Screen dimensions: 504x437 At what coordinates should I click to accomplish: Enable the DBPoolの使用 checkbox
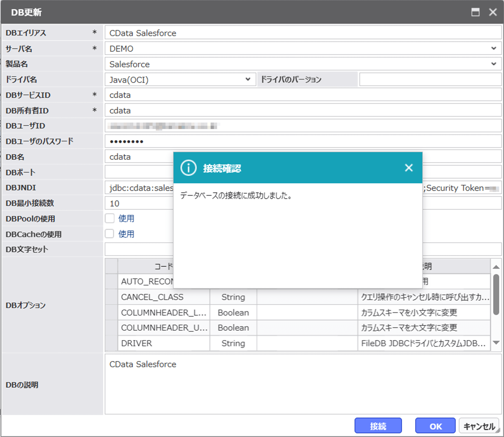click(x=110, y=218)
